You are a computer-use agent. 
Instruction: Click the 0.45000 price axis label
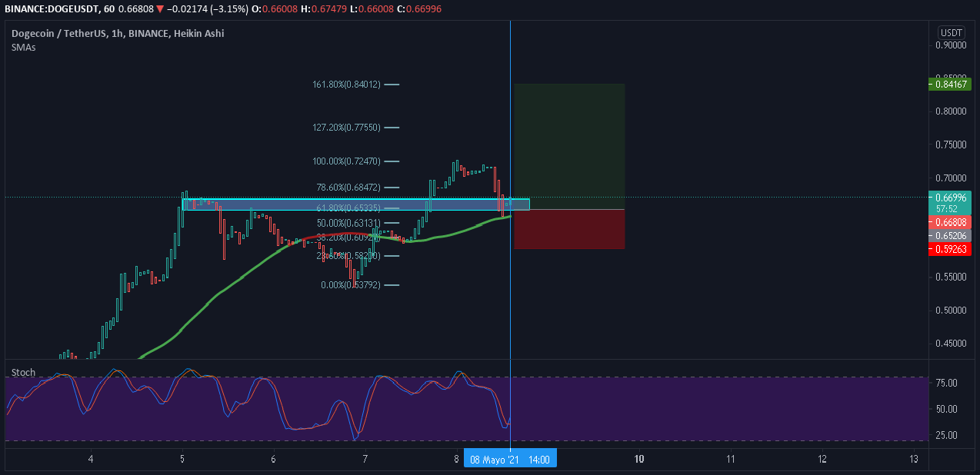point(952,343)
